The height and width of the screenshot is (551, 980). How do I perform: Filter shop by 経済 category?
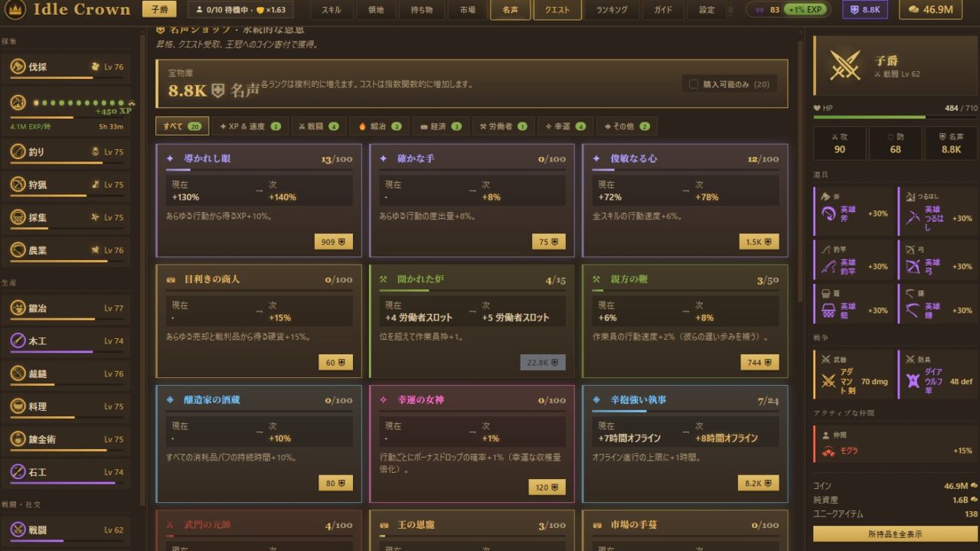click(441, 126)
